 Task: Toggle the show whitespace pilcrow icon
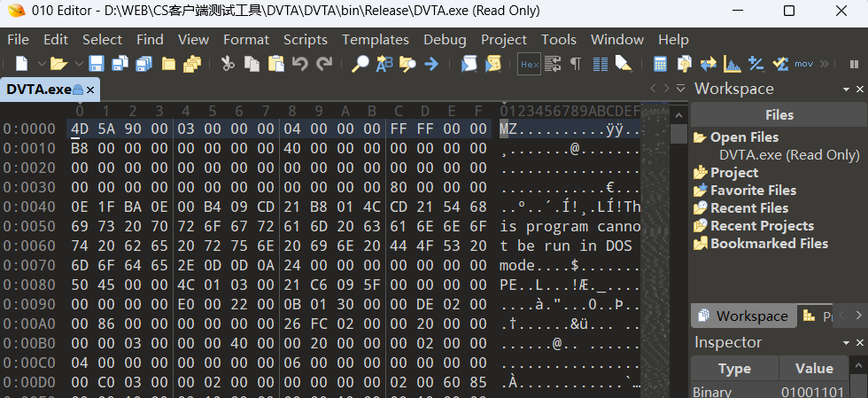576,64
